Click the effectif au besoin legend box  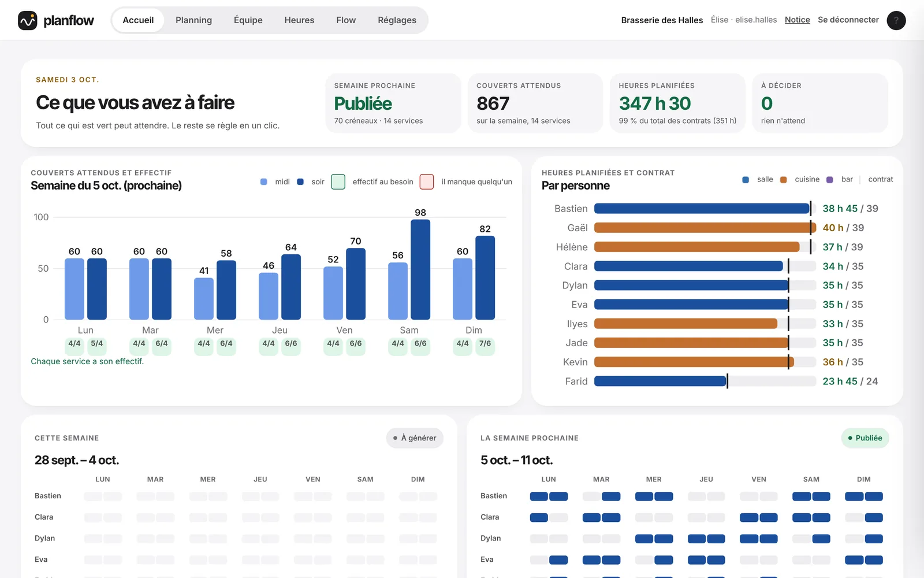(338, 181)
